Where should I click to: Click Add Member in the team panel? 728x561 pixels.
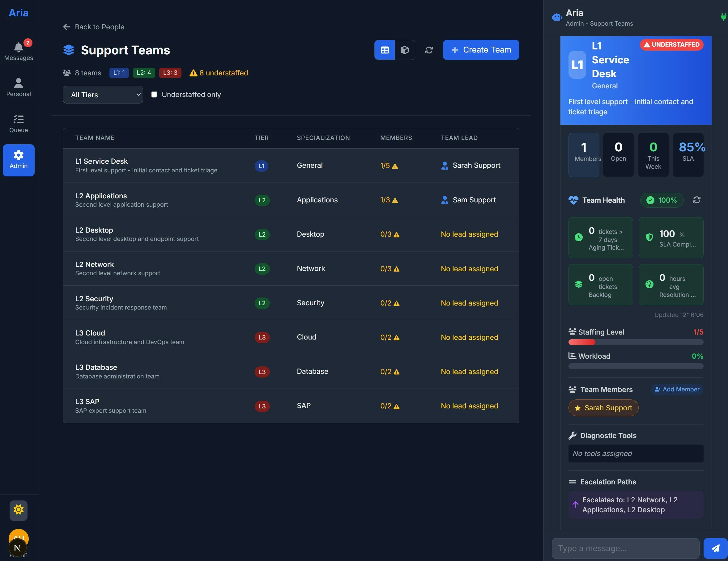pyautogui.click(x=677, y=389)
